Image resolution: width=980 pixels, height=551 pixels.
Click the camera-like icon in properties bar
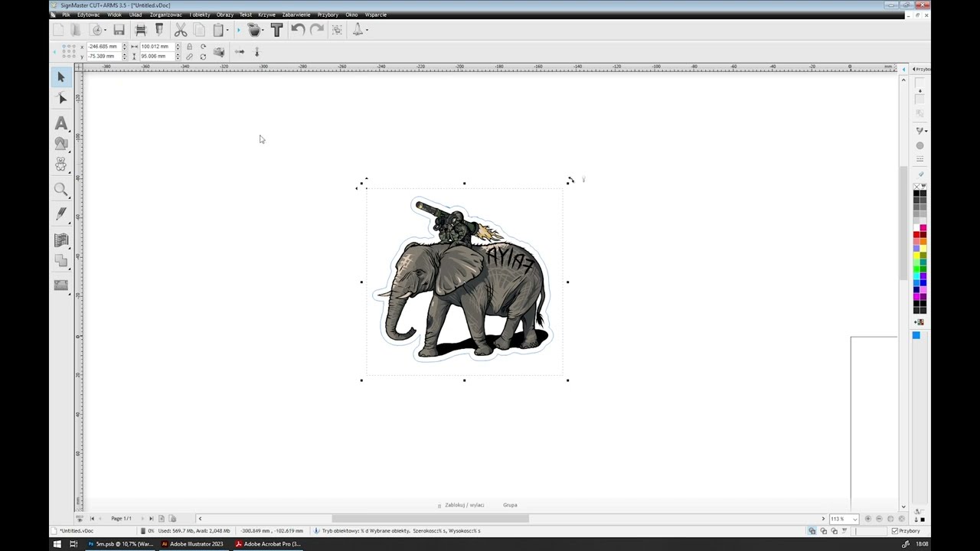(219, 52)
